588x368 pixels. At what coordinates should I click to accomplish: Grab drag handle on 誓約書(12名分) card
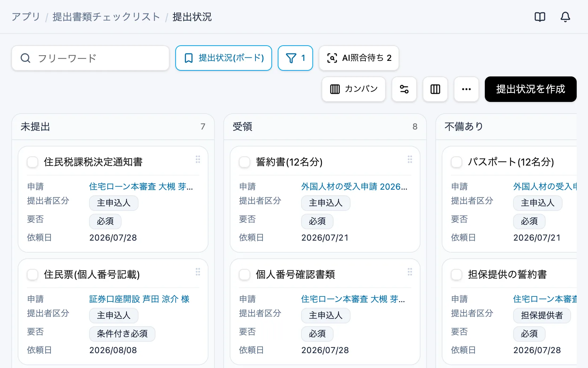(x=410, y=159)
